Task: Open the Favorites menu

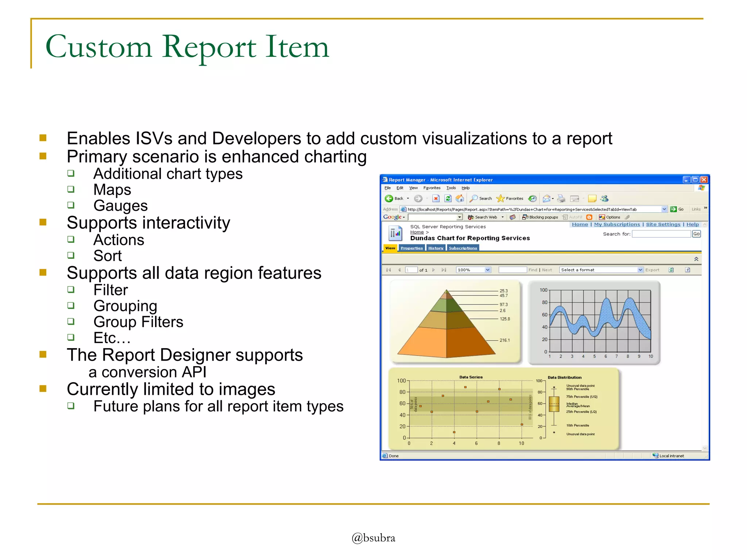Action: click(x=432, y=188)
